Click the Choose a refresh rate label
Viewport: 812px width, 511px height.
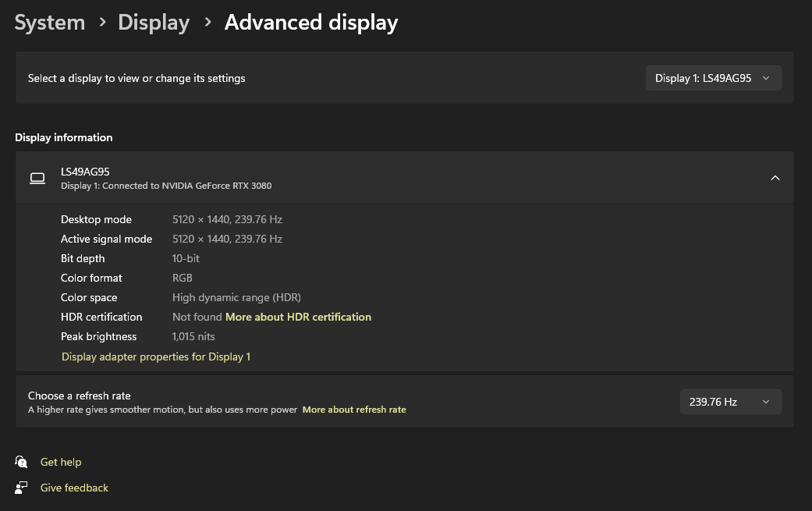(x=79, y=396)
